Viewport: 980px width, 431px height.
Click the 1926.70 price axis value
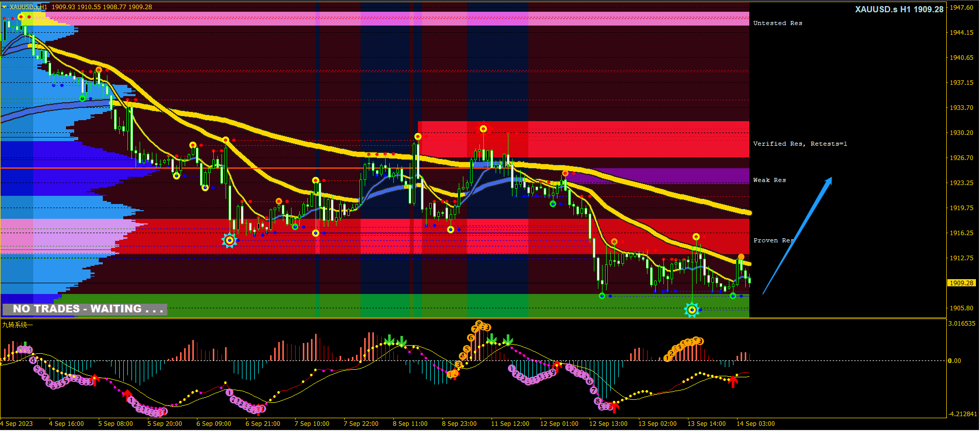coord(962,157)
